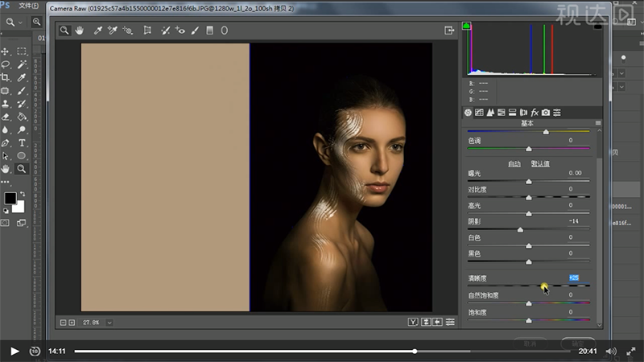The width and height of the screenshot is (644, 362).
Task: Select Photoshop Crop tool
Action: 6,77
